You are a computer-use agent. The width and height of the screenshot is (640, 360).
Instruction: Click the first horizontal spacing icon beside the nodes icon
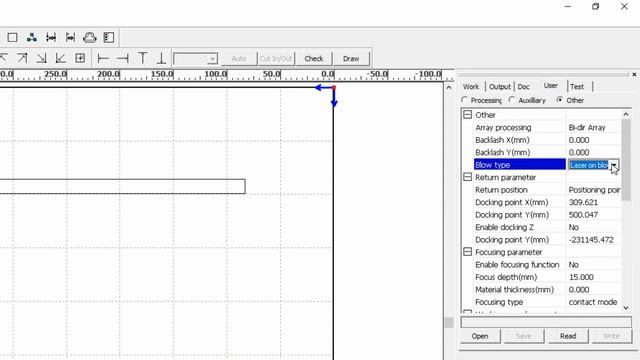51,38
